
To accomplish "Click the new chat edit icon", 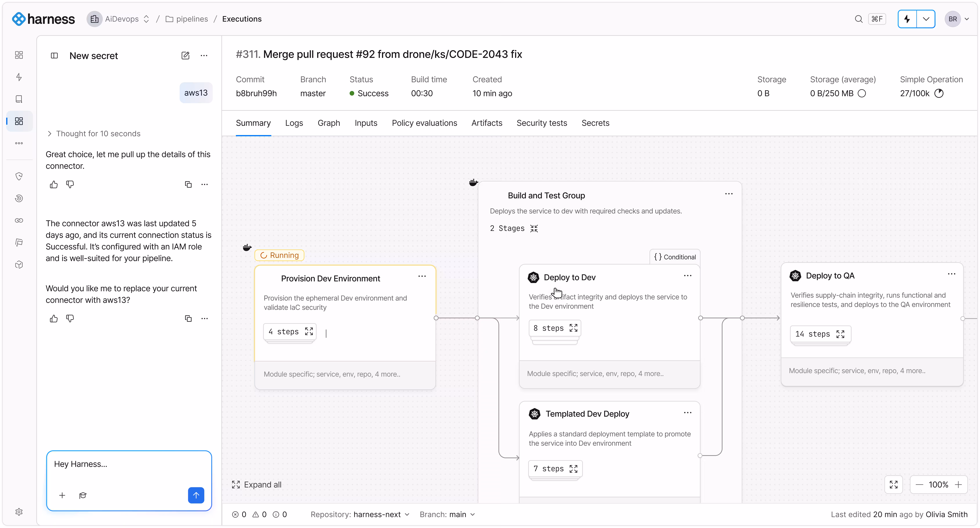I will (185, 56).
